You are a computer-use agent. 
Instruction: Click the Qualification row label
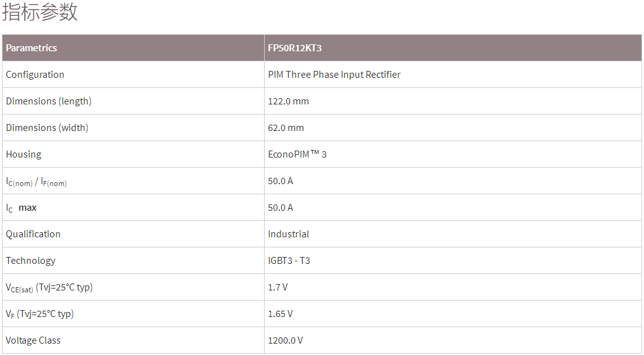point(34,234)
